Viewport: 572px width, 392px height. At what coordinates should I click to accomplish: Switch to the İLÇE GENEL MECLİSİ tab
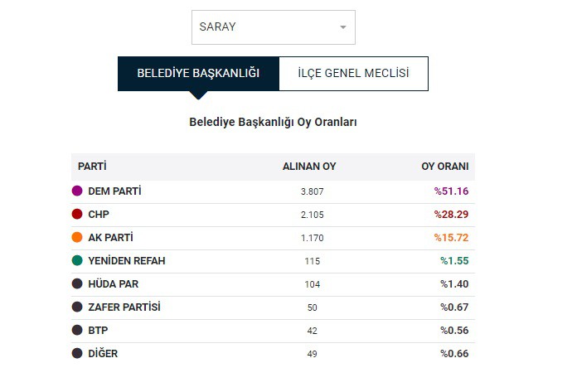point(353,73)
